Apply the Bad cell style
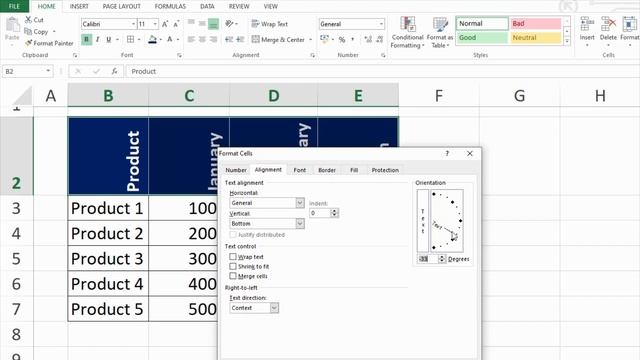 click(536, 24)
